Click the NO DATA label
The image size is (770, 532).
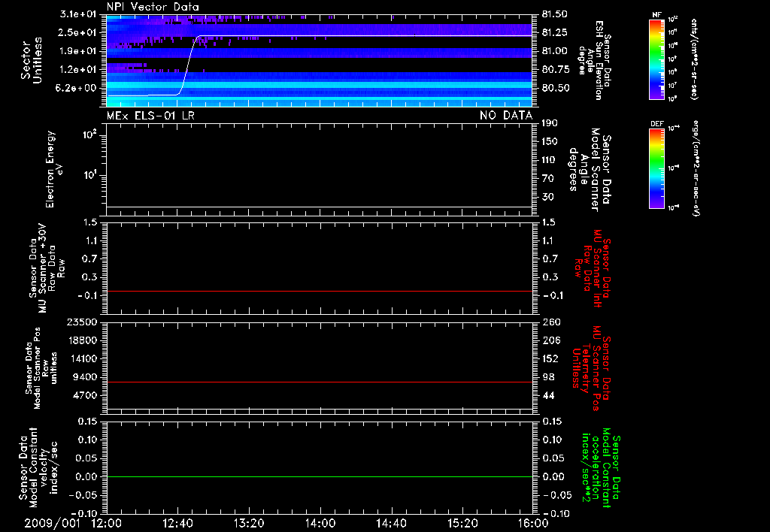(x=506, y=115)
